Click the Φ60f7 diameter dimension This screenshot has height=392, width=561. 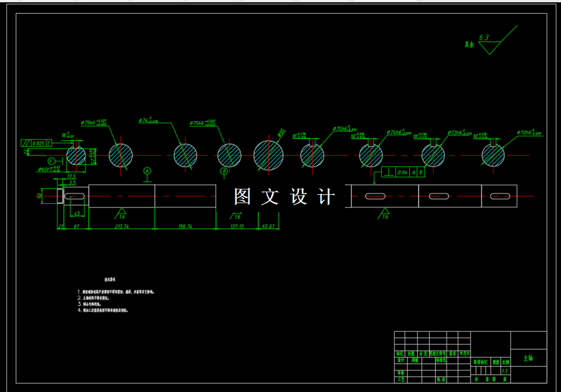point(49,169)
